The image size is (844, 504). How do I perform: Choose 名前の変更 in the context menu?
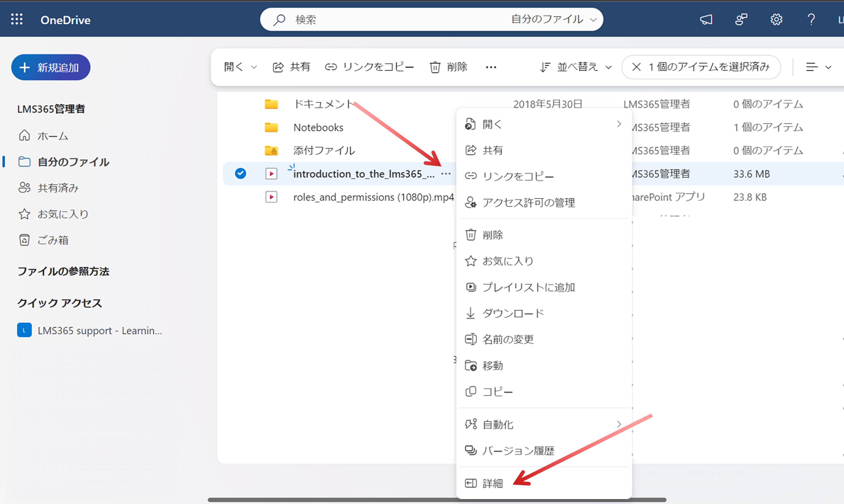click(544, 339)
